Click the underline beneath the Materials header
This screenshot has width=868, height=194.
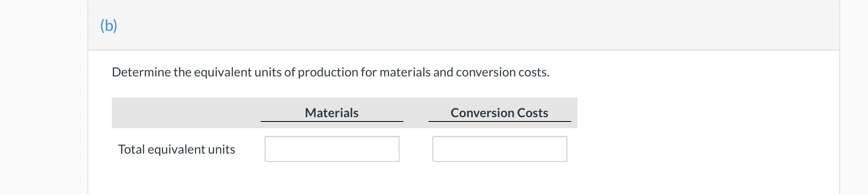tap(332, 121)
